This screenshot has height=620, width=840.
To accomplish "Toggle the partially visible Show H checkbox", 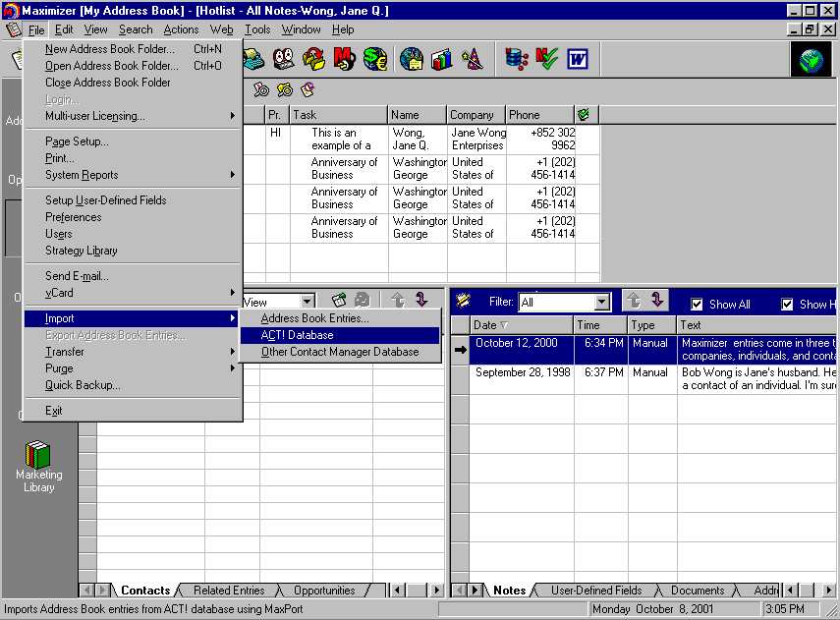I will [x=787, y=305].
